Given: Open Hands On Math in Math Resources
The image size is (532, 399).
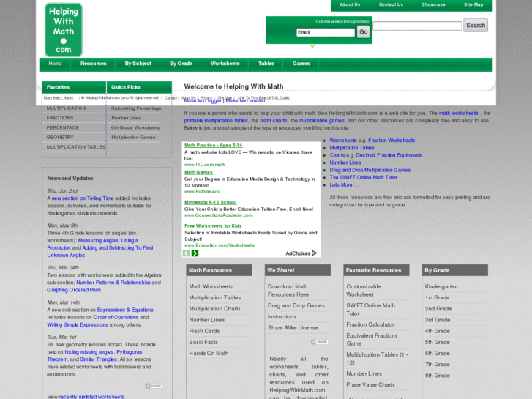Looking at the screenshot, I should point(209,353).
